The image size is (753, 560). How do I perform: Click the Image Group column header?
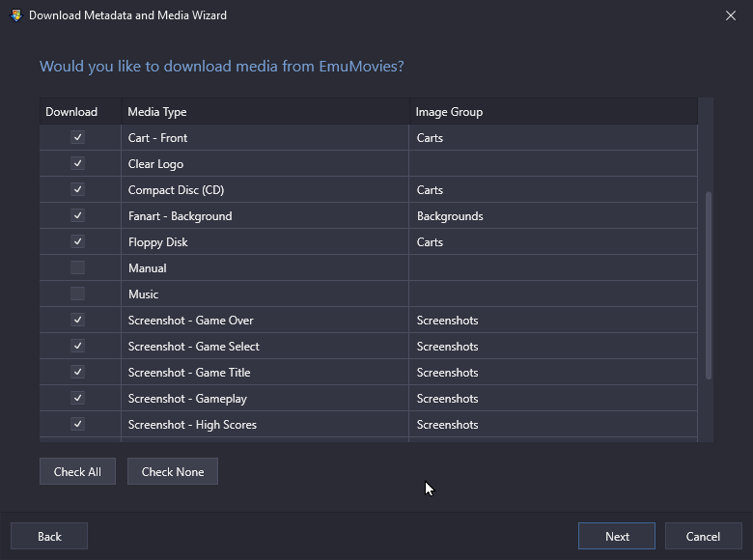(553, 112)
